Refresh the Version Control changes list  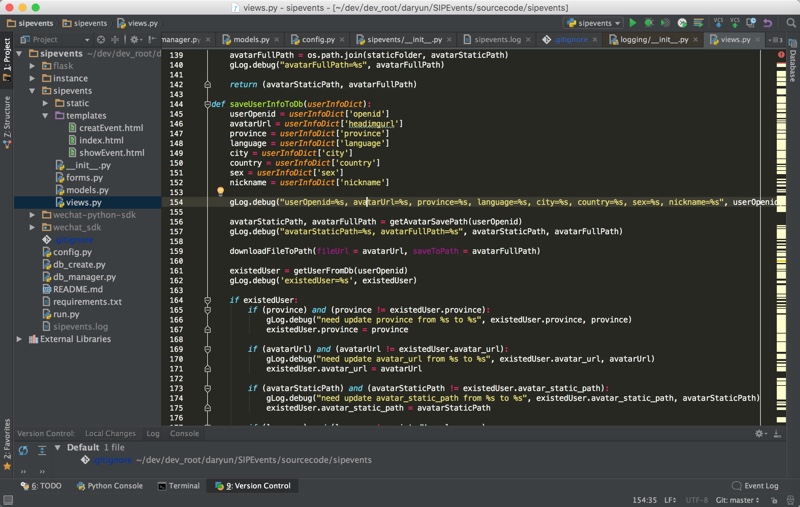click(x=23, y=450)
